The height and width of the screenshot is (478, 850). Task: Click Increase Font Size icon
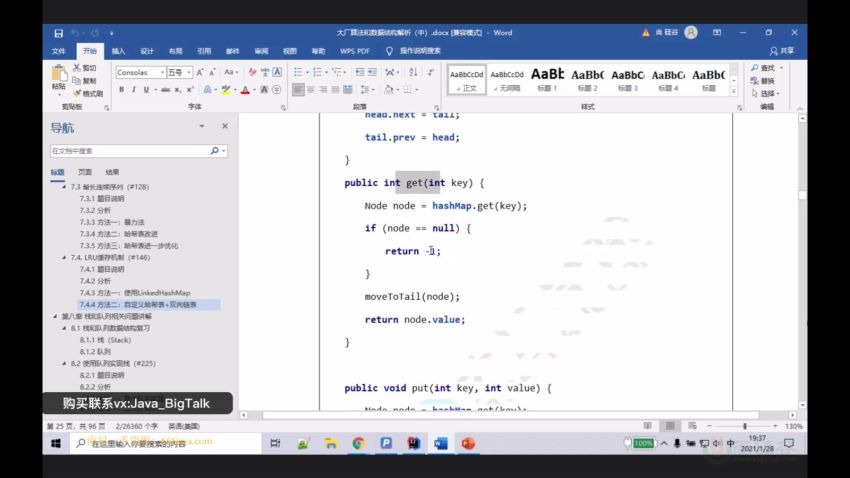point(200,72)
